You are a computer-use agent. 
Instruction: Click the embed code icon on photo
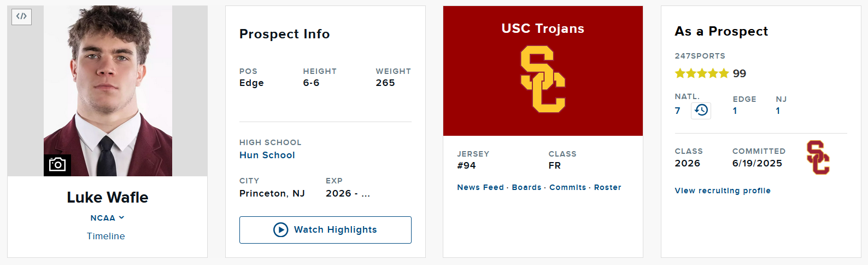[x=21, y=16]
